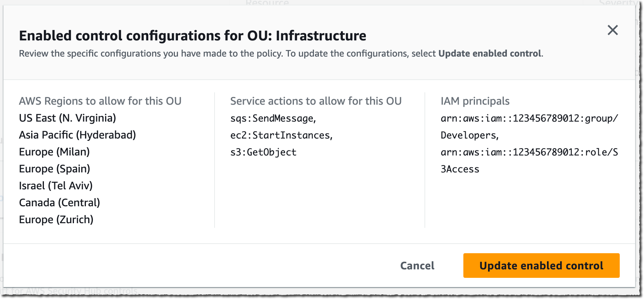
Task: Click the Service actions to allow heading
Action: (x=316, y=101)
